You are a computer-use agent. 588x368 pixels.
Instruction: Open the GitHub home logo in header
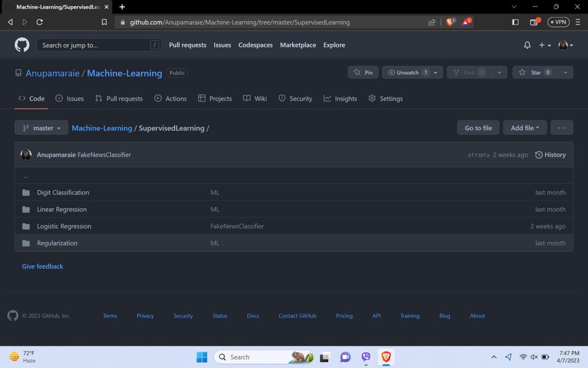tap(22, 45)
